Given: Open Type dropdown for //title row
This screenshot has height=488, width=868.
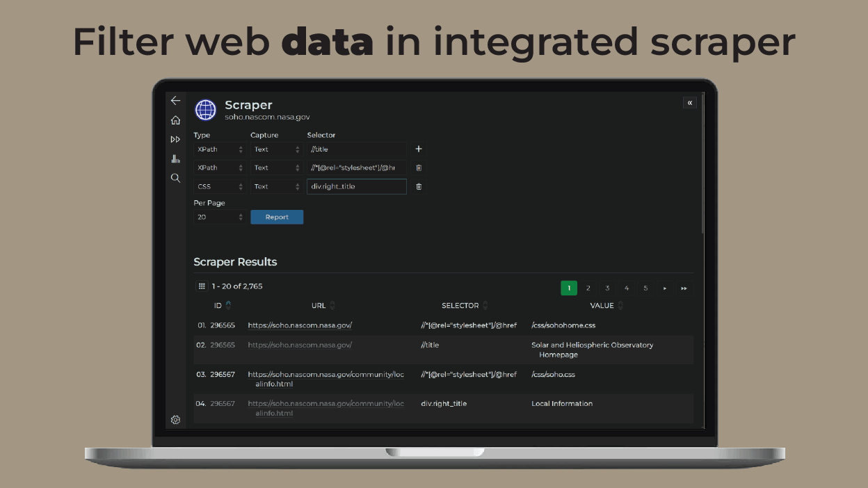Looking at the screenshot, I should coord(220,149).
